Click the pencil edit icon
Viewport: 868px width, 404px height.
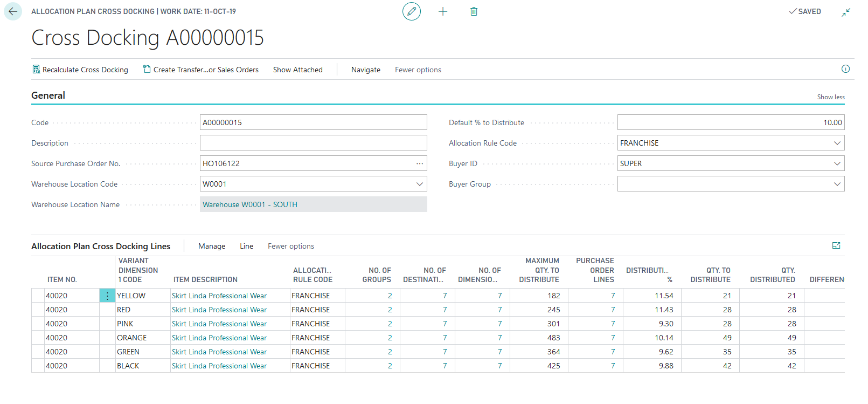(412, 11)
